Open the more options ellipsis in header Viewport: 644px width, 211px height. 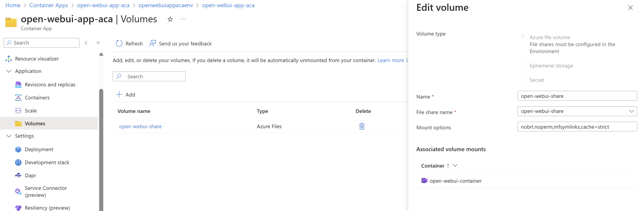(183, 19)
